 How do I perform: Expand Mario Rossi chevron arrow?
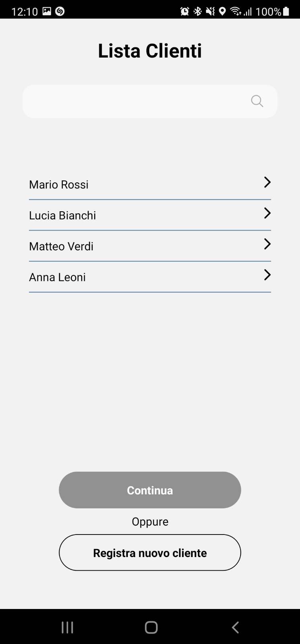[267, 182]
